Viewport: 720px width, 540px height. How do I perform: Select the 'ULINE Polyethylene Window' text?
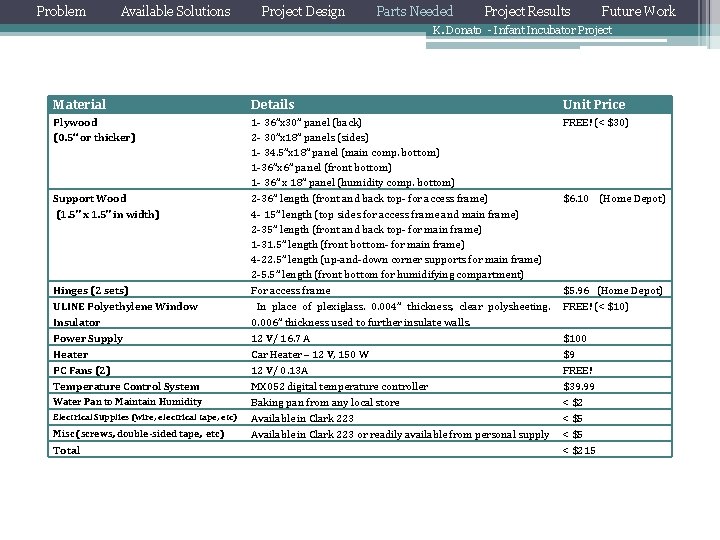click(125, 307)
